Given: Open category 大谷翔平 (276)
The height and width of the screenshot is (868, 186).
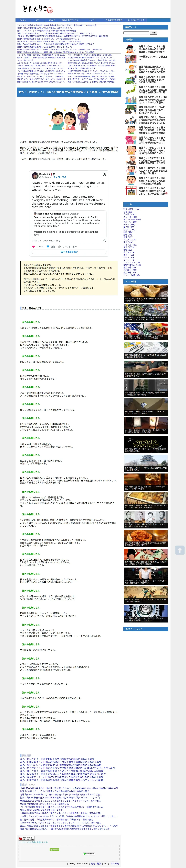Looking at the screenshot, I should [x=130, y=270].
